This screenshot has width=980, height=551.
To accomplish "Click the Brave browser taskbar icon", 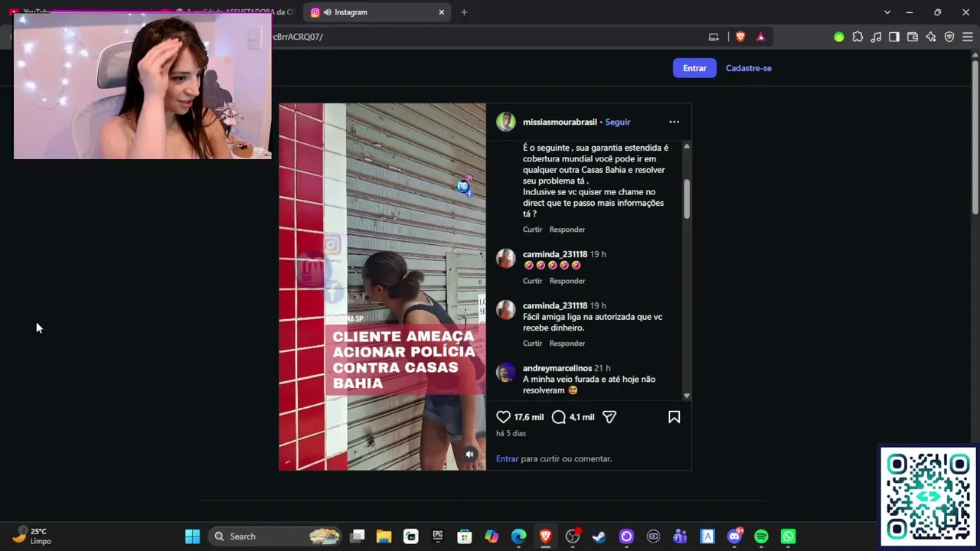I will coord(545,536).
